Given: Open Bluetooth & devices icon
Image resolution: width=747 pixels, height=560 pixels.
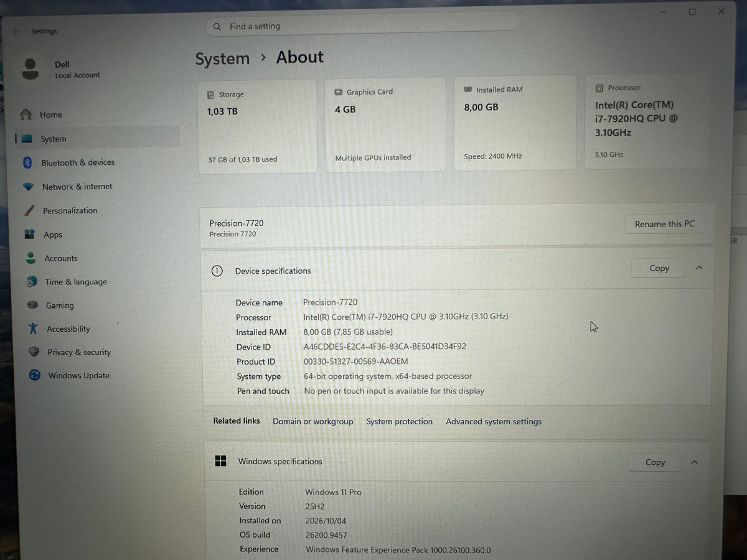Looking at the screenshot, I should (27, 162).
